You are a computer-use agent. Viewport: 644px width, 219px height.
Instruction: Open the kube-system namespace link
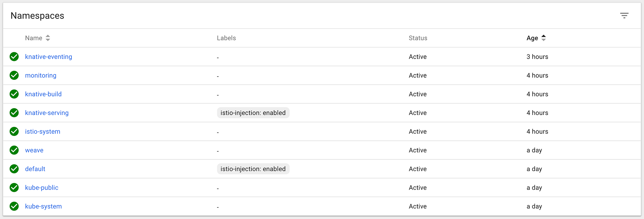pos(43,206)
